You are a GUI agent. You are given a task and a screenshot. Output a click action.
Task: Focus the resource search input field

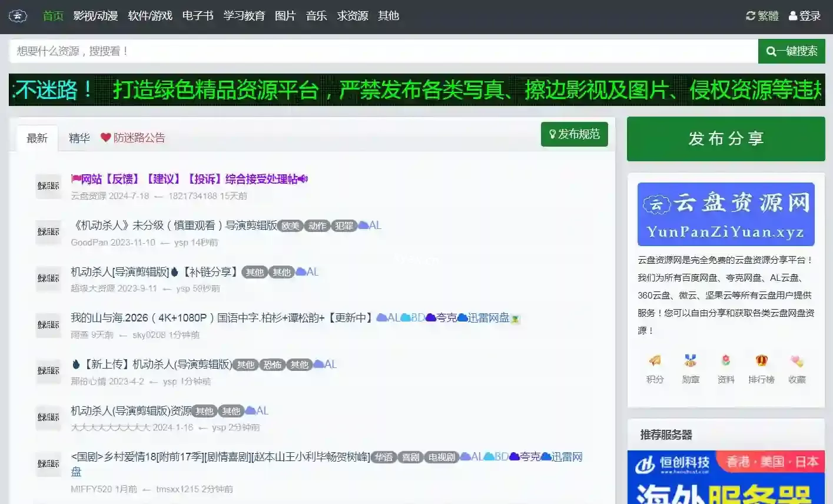[383, 51]
